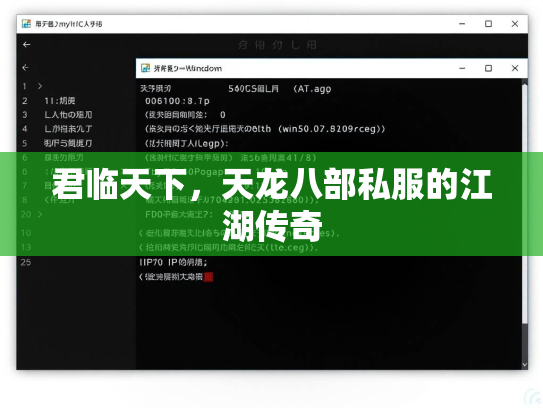
Task: Click the app icon in the outer window title bar
Action: pyautogui.click(x=26, y=24)
